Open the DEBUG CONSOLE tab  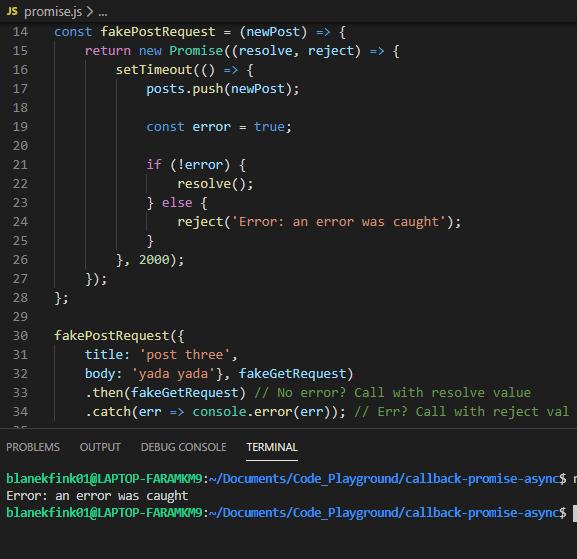(x=184, y=447)
